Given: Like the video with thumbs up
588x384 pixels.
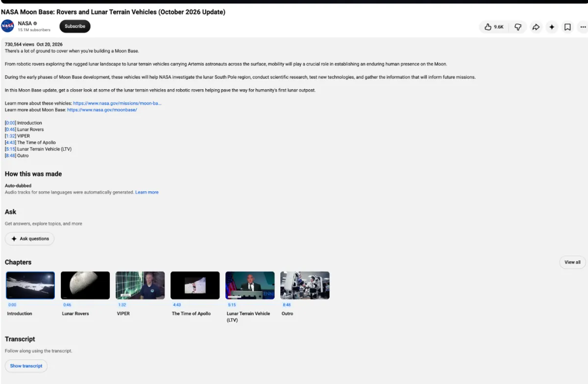Looking at the screenshot, I should pyautogui.click(x=494, y=27).
